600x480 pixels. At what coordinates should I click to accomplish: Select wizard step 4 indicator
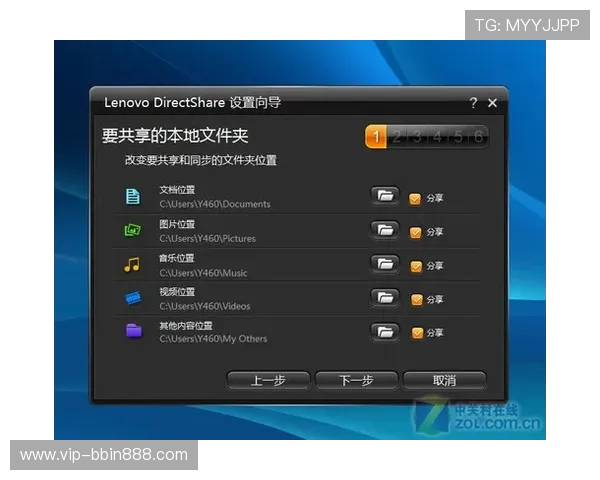[437, 136]
